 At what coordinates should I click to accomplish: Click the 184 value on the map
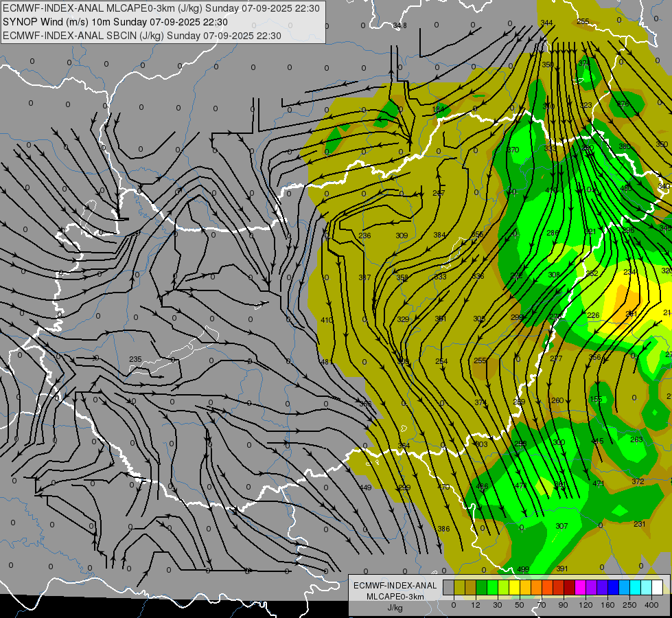438,109
